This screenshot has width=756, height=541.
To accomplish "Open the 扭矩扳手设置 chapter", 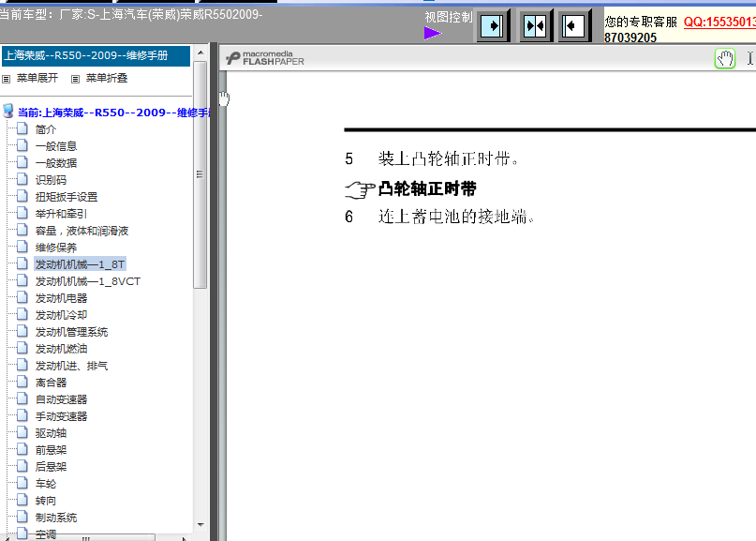I will coord(67,197).
